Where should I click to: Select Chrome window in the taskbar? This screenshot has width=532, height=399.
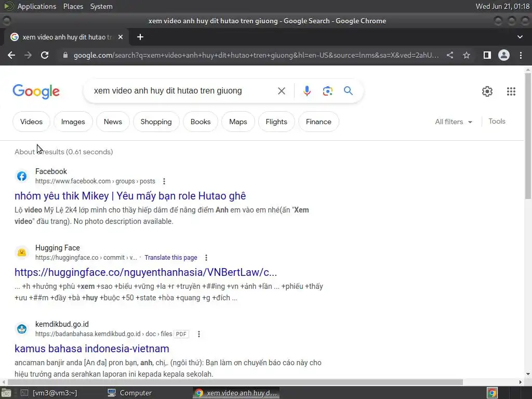click(236, 393)
